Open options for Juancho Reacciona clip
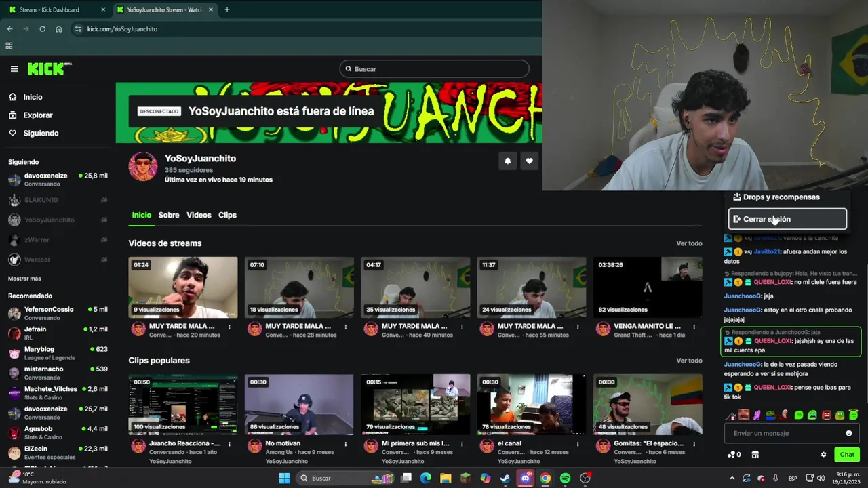 (x=229, y=444)
